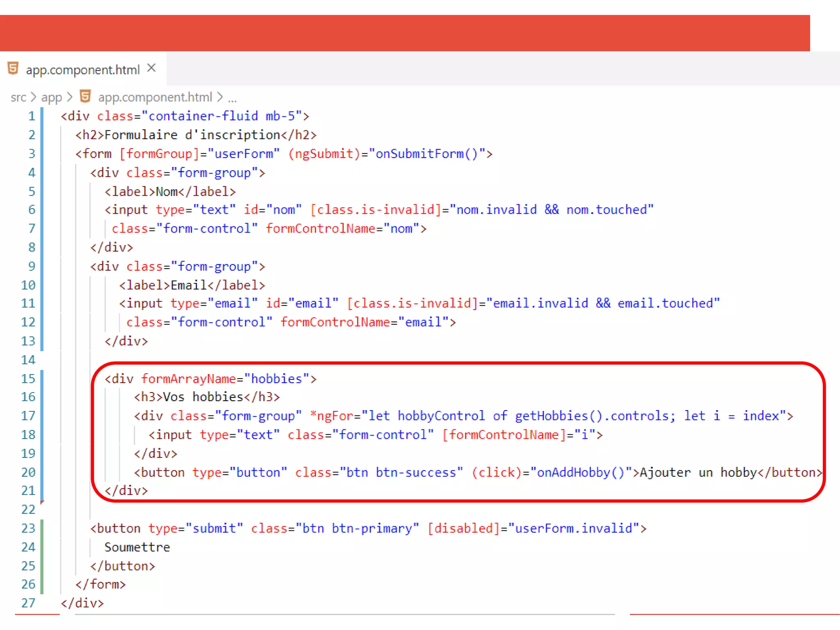Screen dimensions: 840x630
Task: Click the chevron after the src breadcrumb
Action: 34,98
